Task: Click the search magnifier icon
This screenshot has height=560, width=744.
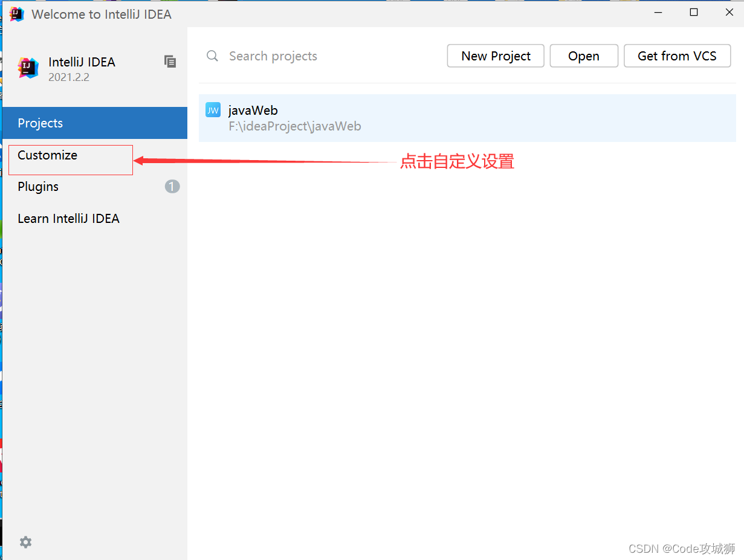Action: 212,56
